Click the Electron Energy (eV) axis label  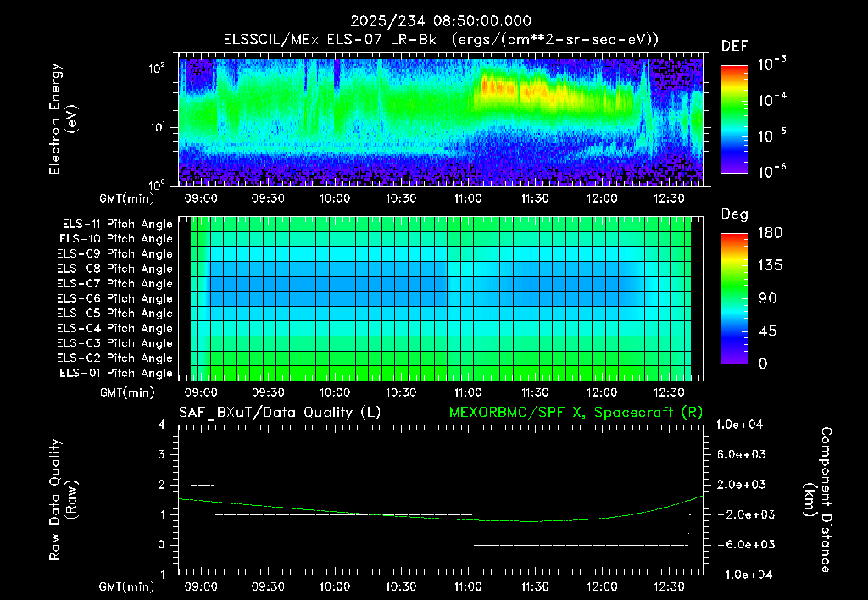63,119
